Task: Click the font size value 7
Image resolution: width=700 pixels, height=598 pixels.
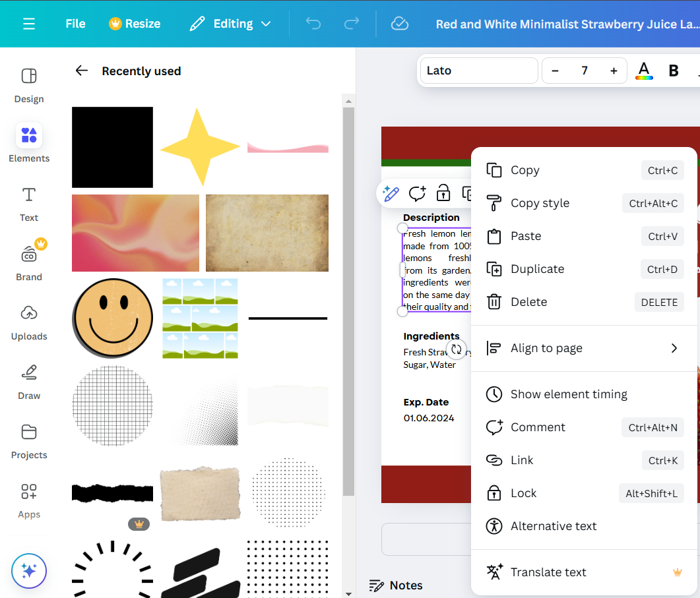Action: point(585,71)
